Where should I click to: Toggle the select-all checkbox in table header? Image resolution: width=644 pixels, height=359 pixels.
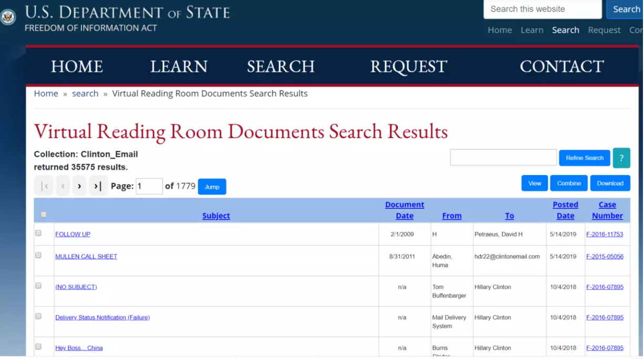click(x=44, y=214)
